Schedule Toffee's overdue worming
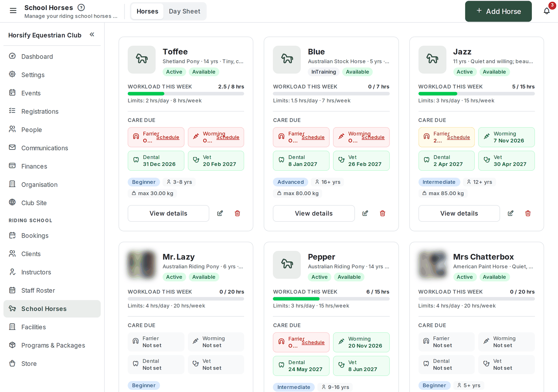 [228, 137]
